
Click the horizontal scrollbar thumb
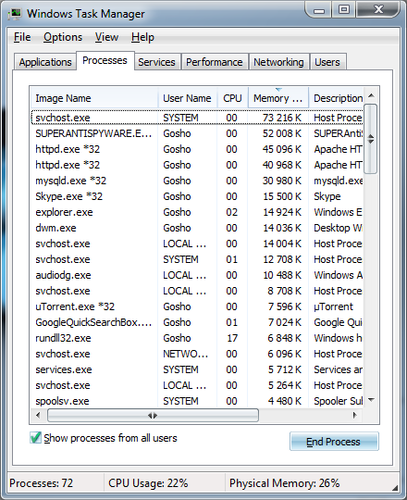(153, 415)
